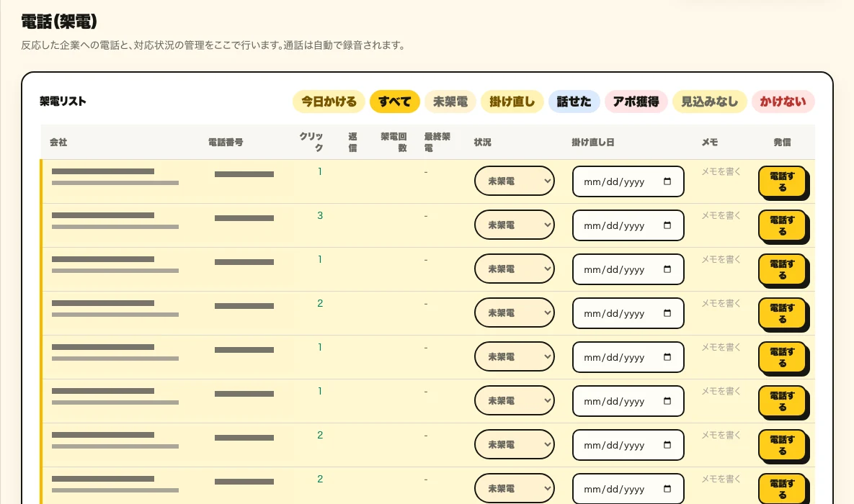Click the 掛け直し日 column header
The height and width of the screenshot is (504, 854).
click(593, 142)
